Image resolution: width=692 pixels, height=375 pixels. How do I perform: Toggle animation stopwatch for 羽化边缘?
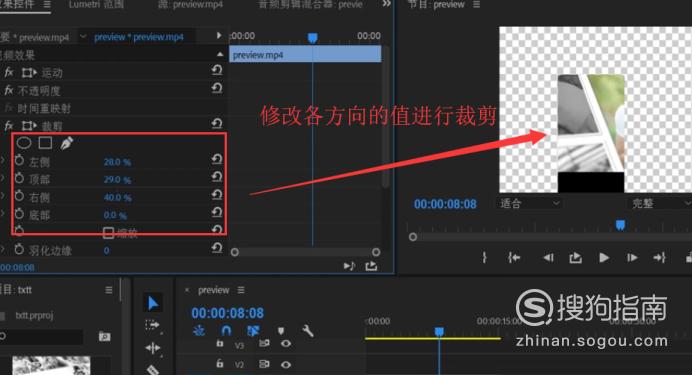click(19, 249)
